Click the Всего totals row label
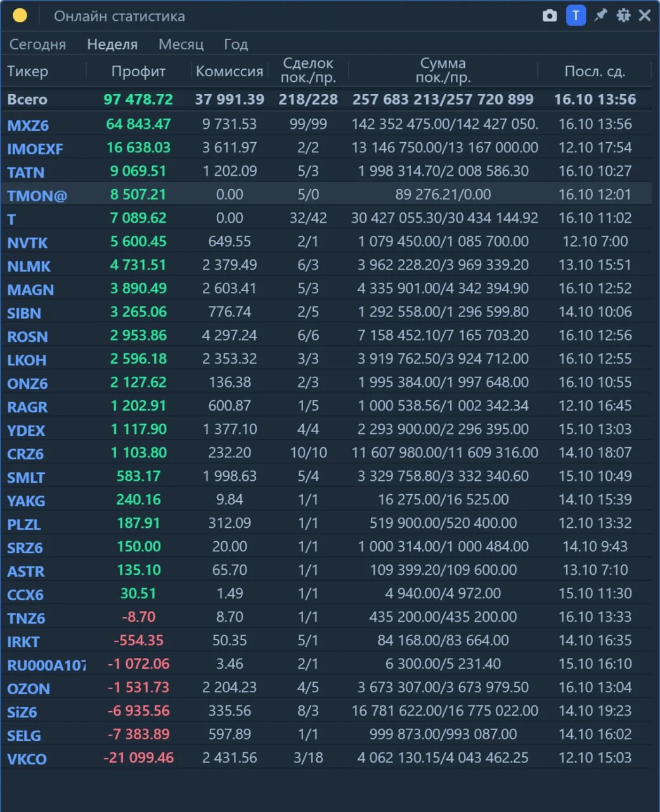Viewport: 660px width, 812px height. pyautogui.click(x=27, y=99)
